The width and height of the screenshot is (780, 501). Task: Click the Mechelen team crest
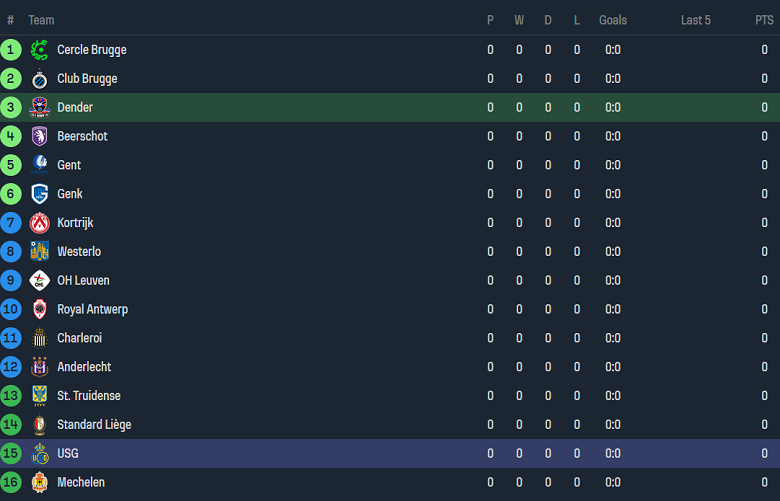coord(40,482)
